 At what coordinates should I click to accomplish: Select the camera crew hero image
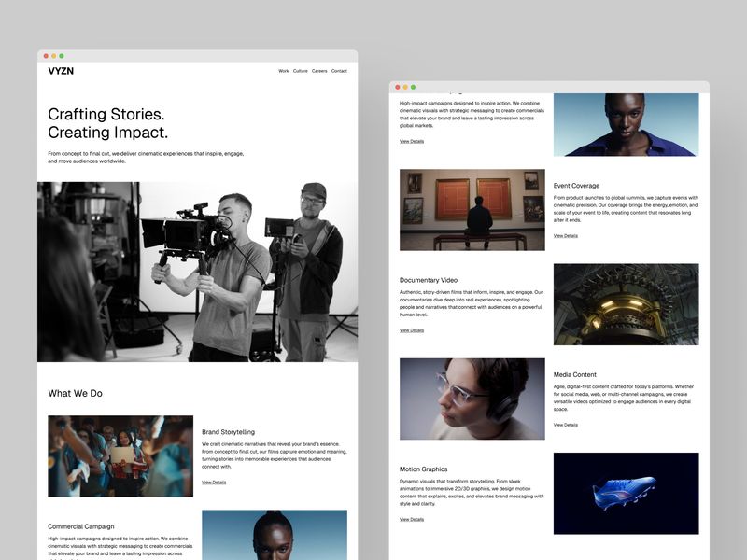tap(197, 271)
